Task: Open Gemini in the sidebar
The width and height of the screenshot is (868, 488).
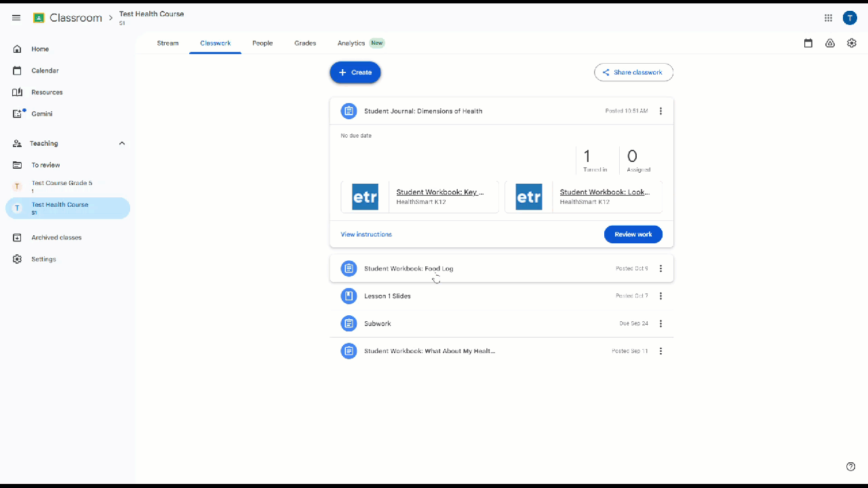Action: pyautogui.click(x=41, y=114)
